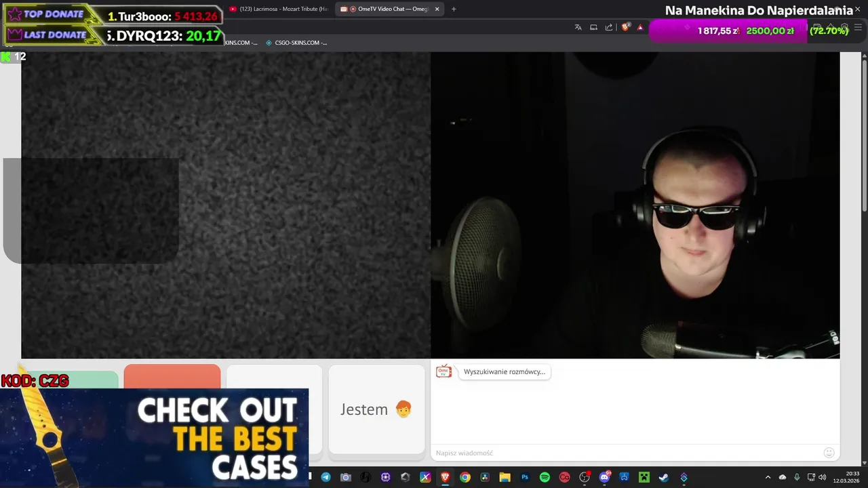
Task: Click the screen cast icon in address bar
Action: [593, 27]
